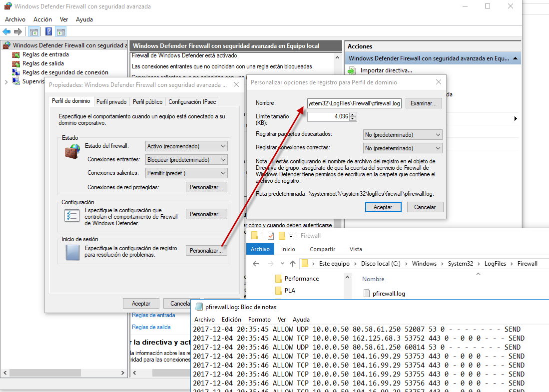This screenshot has width=549, height=392.
Task: Click the Configuración checklist icon
Action: click(x=72, y=215)
